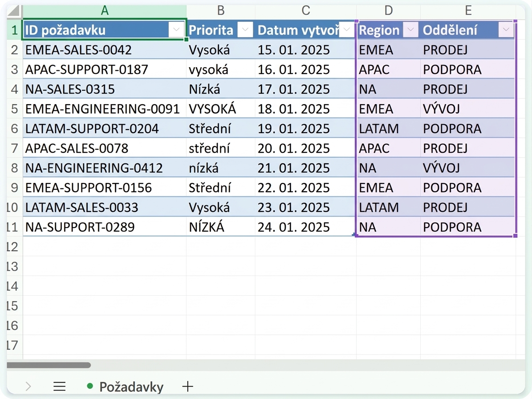Viewport: 532px width, 399px height.
Task: Open the Oddělení filter dropdown
Action: (506, 30)
